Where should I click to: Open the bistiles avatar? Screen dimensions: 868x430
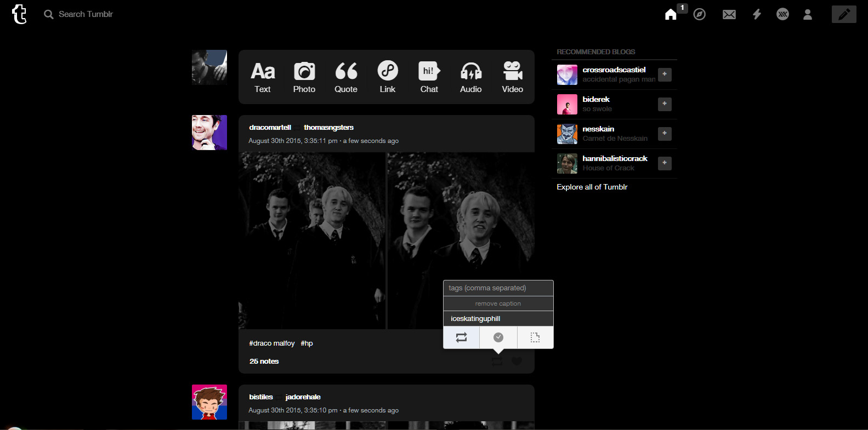209,402
